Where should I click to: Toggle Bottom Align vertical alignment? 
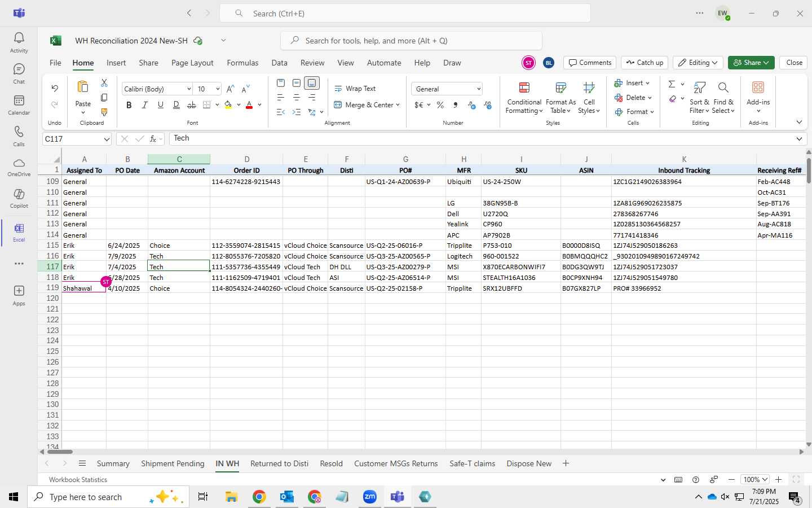pyautogui.click(x=312, y=83)
